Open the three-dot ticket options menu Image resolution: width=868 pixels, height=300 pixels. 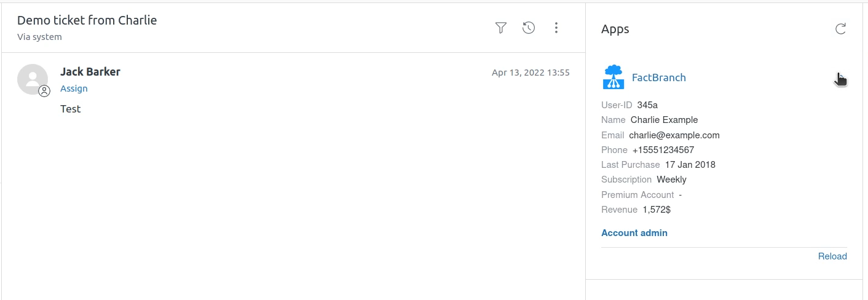556,28
